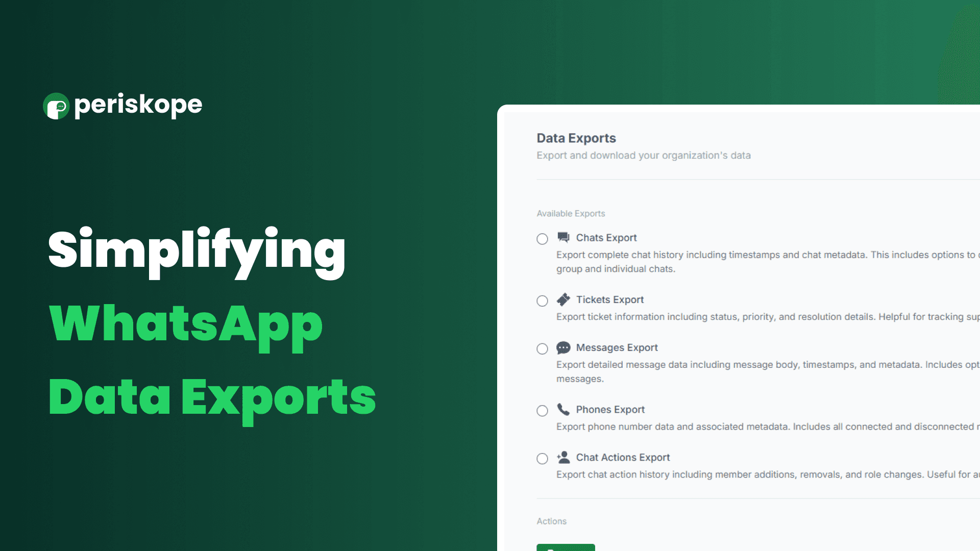Screen dimensions: 980x551
Task: Click the Messages Export chat bubble icon
Action: [x=563, y=347]
